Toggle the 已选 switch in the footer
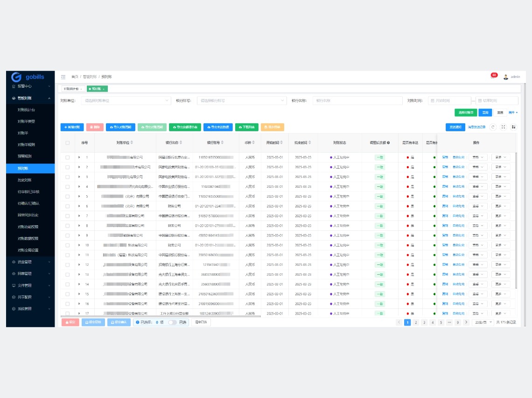The image size is (532, 398). pos(172,322)
